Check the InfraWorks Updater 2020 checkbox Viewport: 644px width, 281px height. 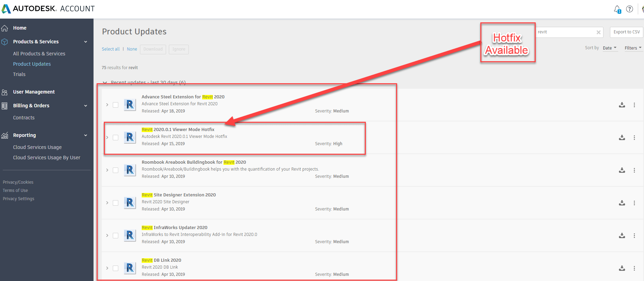[x=116, y=236]
